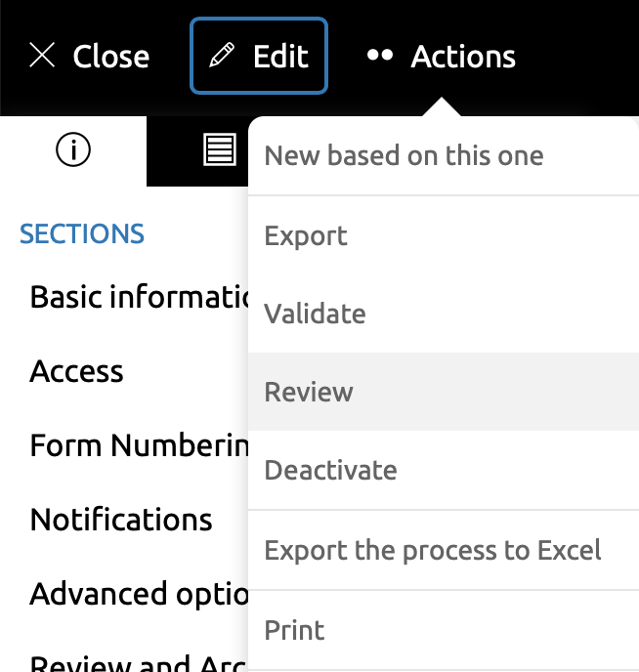
Task: Go to the Access section
Action: 77,371
